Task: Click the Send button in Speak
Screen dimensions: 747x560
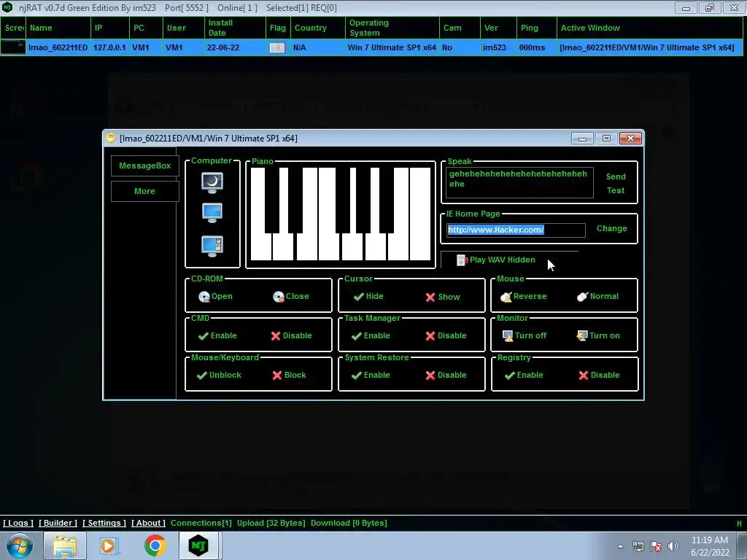Action: 616,176
